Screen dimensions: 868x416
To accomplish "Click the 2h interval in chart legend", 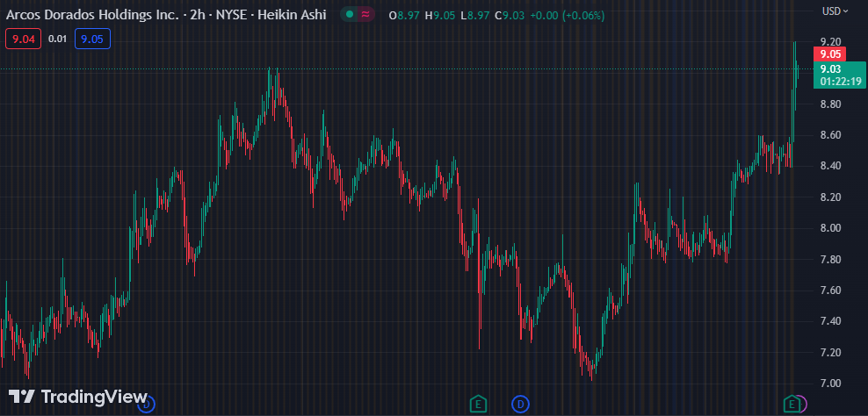I will [x=197, y=15].
